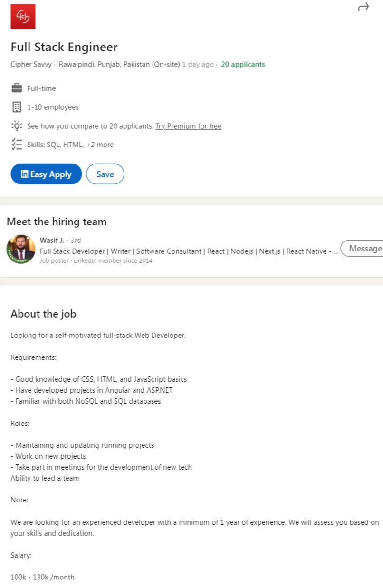The height and width of the screenshot is (588, 383).
Task: Click the lightbulb insights icon
Action: [x=17, y=126]
